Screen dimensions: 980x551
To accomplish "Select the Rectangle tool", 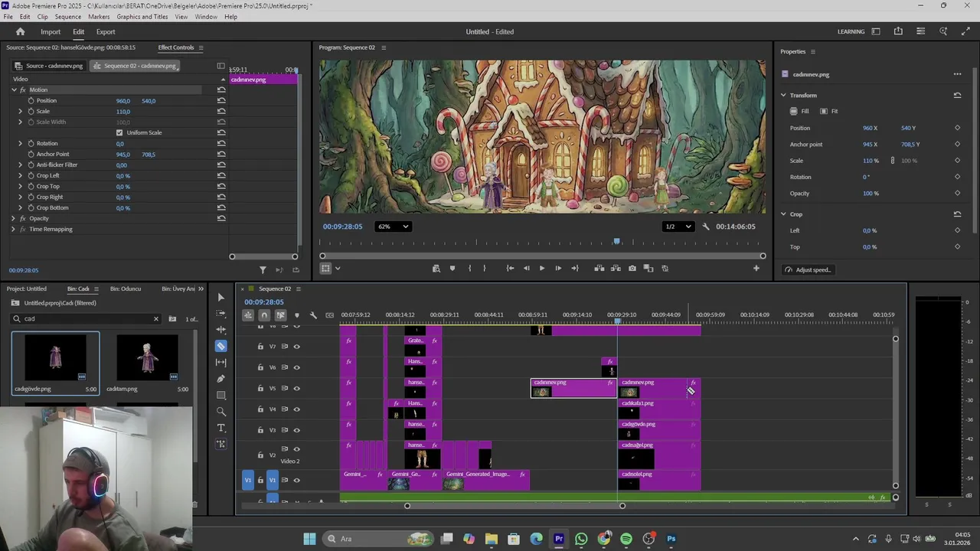I will tap(221, 395).
